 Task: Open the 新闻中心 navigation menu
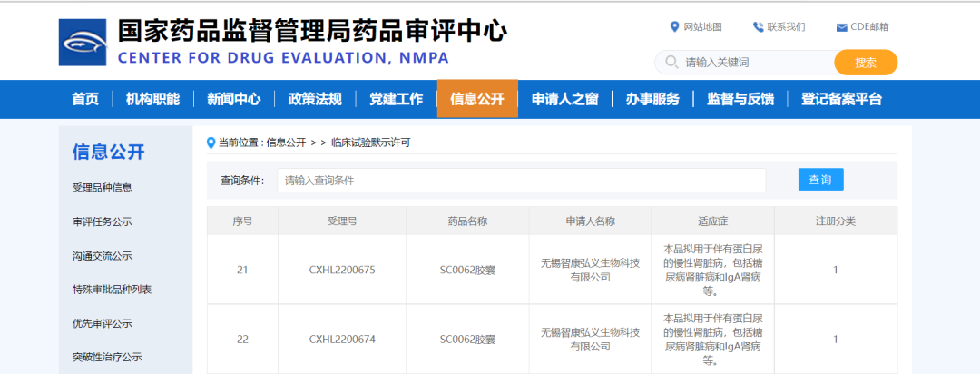tap(233, 99)
